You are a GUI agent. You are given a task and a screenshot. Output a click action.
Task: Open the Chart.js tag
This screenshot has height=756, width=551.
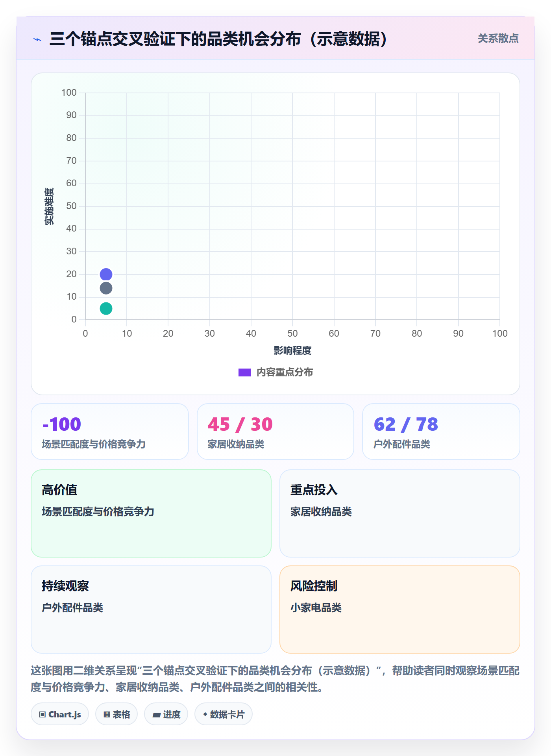click(x=60, y=714)
